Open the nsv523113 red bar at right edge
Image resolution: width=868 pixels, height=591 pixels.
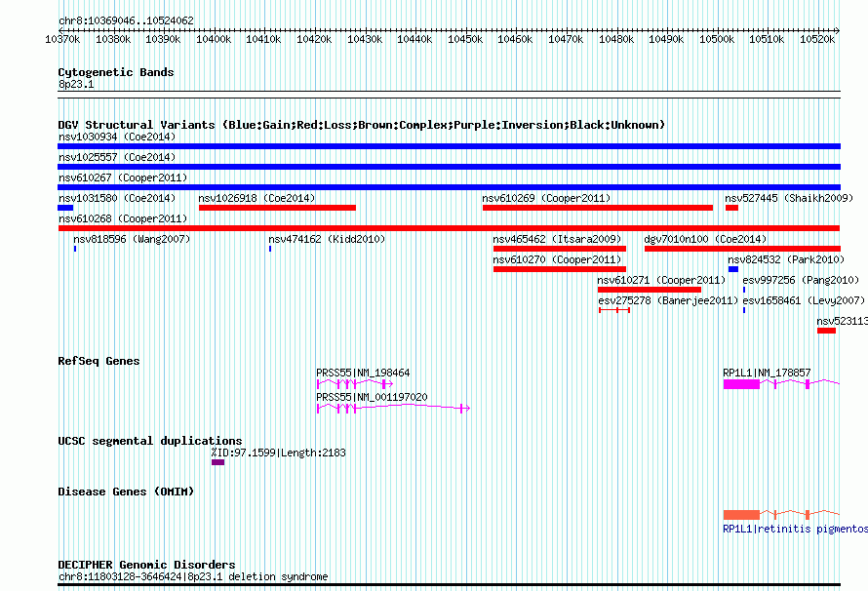pos(826,331)
